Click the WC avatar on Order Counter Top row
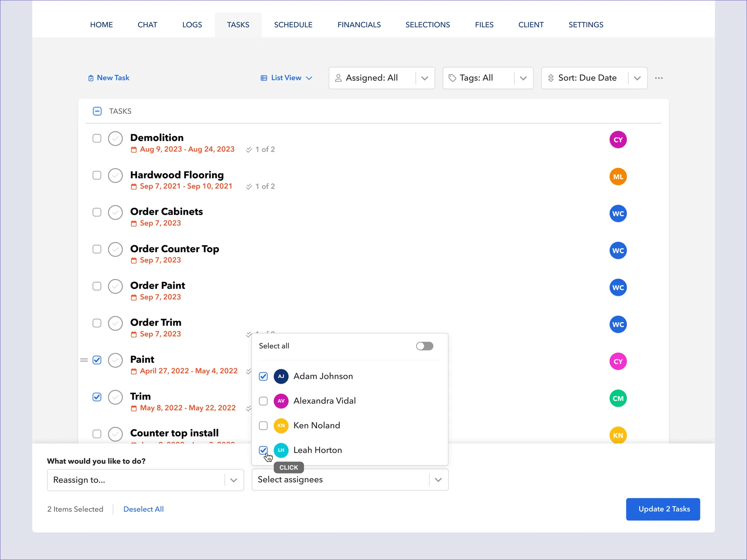Image resolution: width=747 pixels, height=560 pixels. click(618, 251)
